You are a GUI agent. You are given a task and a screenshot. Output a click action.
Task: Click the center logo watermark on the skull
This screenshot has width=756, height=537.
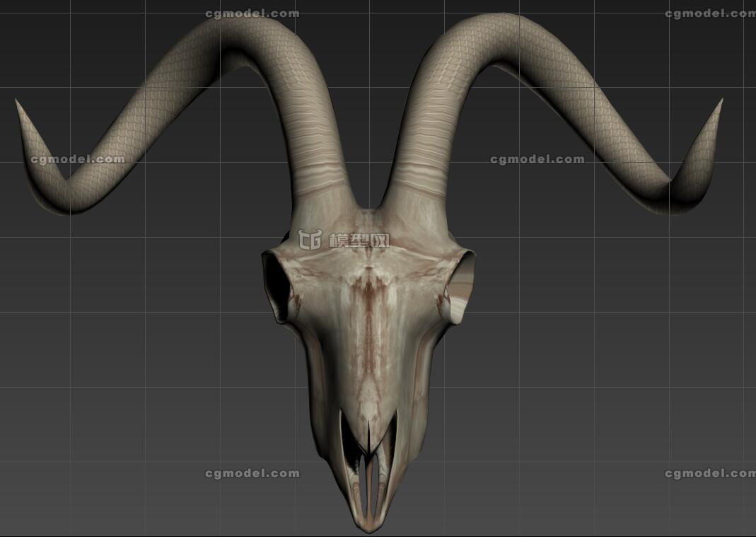coord(344,241)
